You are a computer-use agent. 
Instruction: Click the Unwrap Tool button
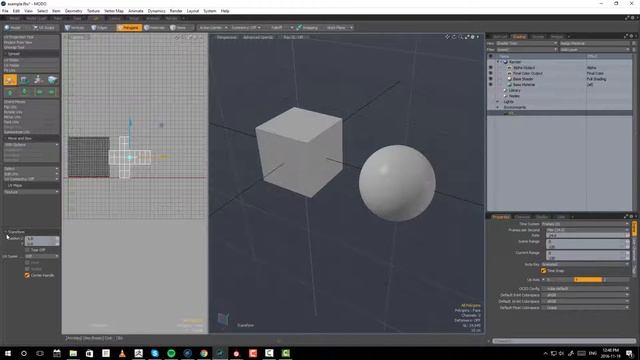point(31,47)
